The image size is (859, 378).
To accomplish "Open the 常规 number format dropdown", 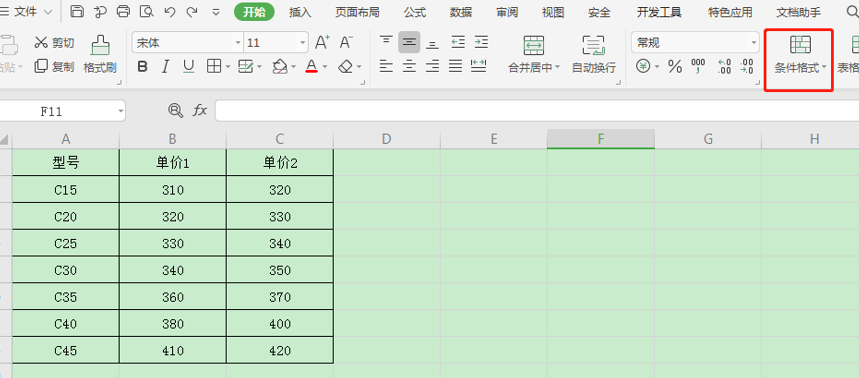I will [x=754, y=43].
